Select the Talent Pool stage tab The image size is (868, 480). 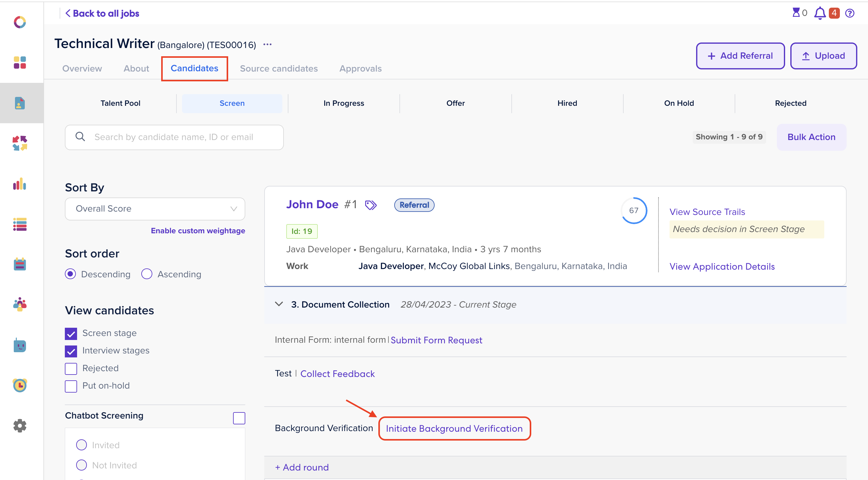coord(120,103)
